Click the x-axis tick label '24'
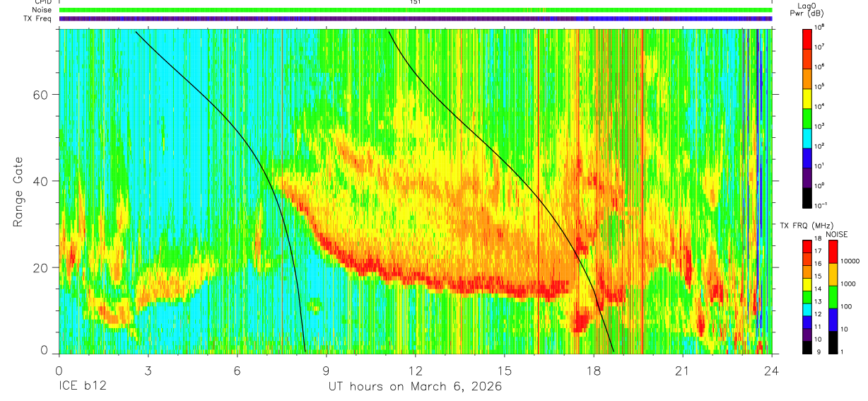Image resolution: width=868 pixels, height=401 pixels. (x=772, y=370)
